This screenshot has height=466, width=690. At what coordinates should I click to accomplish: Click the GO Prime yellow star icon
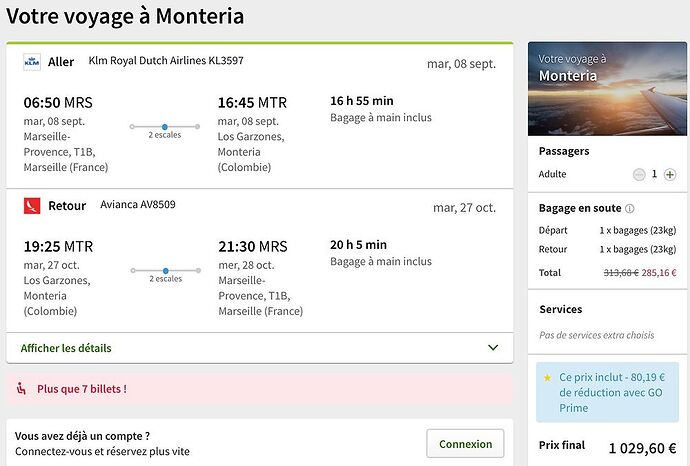(x=547, y=378)
